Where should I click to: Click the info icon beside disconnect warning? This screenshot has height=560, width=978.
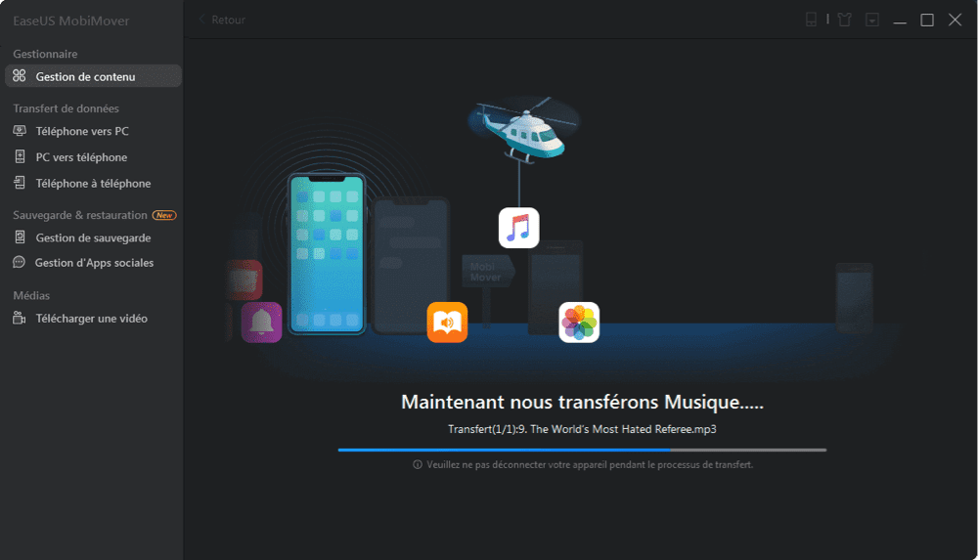click(418, 464)
